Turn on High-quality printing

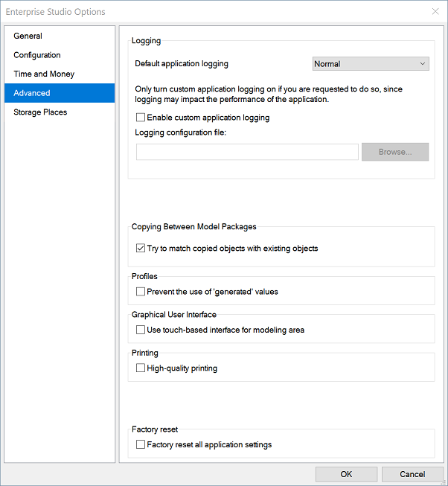coord(141,368)
